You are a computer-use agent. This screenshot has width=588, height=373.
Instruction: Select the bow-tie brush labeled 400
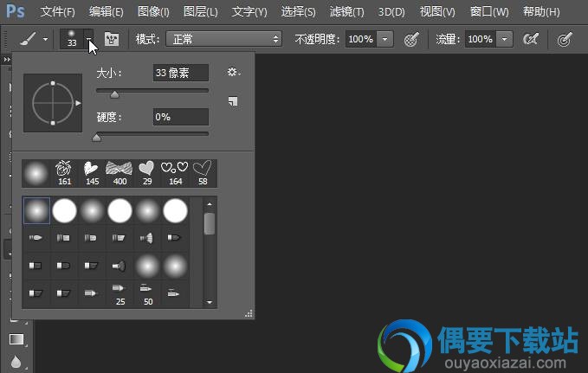[120, 173]
